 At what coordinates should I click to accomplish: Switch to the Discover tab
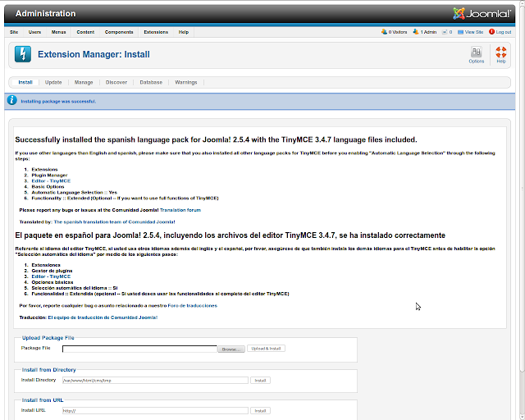[x=116, y=82]
